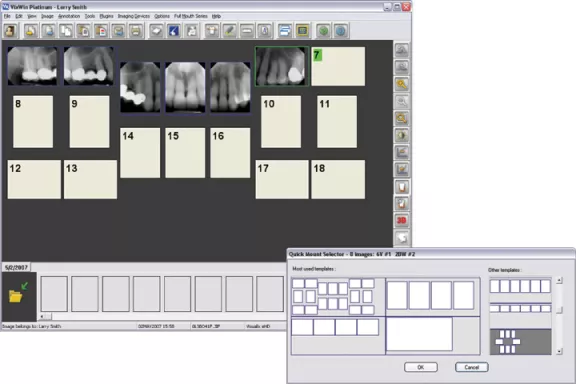This screenshot has width=576, height=384.
Task: Select the 5/2/2007 date tab
Action: (x=16, y=267)
